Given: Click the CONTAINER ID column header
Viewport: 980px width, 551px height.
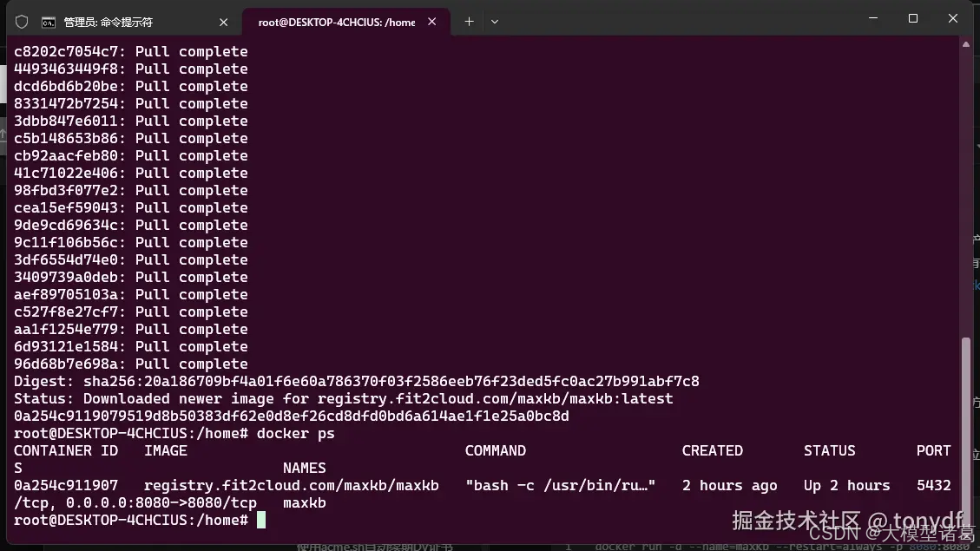Looking at the screenshot, I should point(66,451).
